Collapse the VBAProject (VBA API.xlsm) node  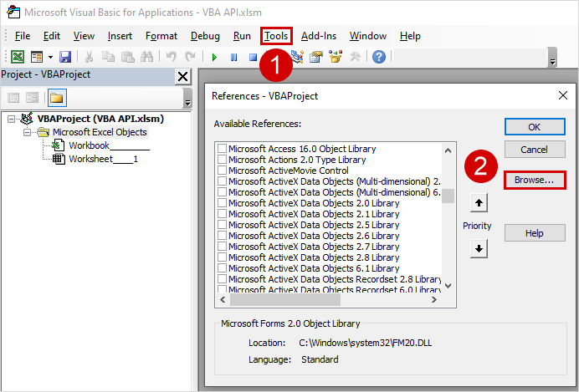(12, 119)
